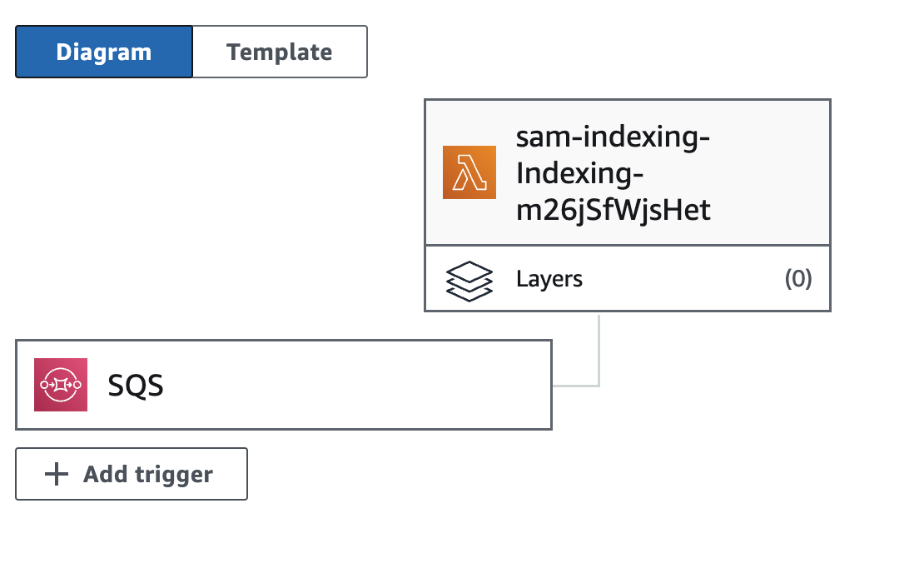Screen dimensions: 924x588
Task: Click the orange Lambda function icon
Action: (469, 172)
